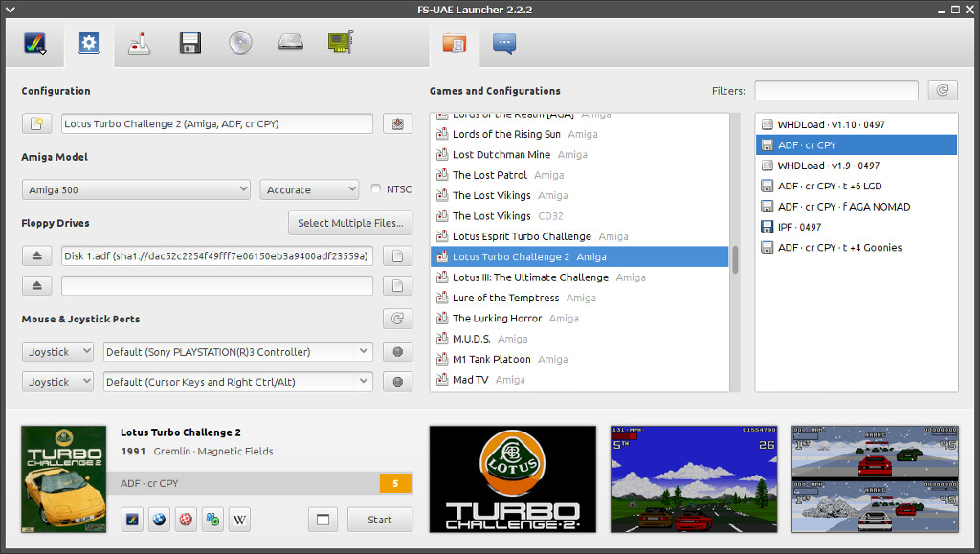The image size is (980, 554).
Task: Open the hard drives tab
Action: [290, 43]
